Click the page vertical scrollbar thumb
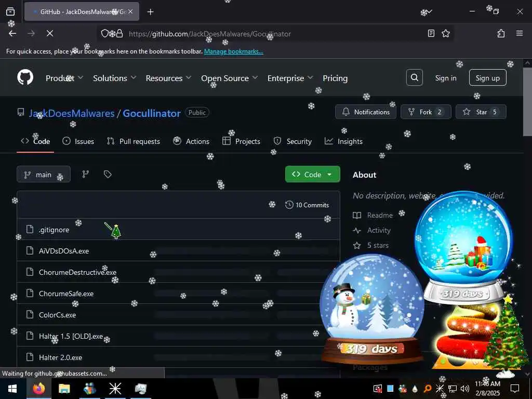 [x=528, y=102]
